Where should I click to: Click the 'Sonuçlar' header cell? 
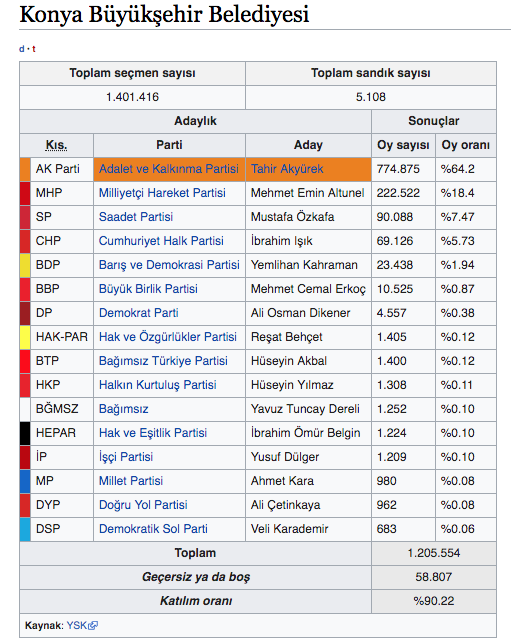click(433, 121)
